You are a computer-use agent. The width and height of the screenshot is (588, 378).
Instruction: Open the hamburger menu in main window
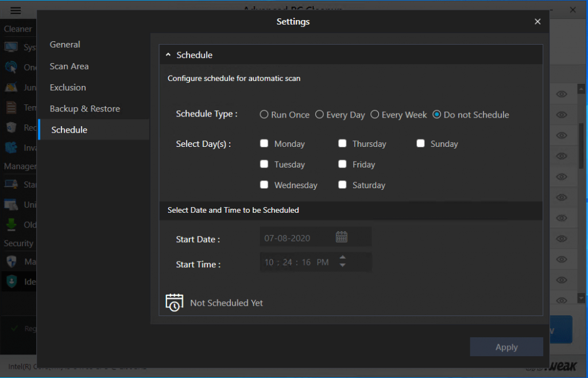[x=16, y=10]
